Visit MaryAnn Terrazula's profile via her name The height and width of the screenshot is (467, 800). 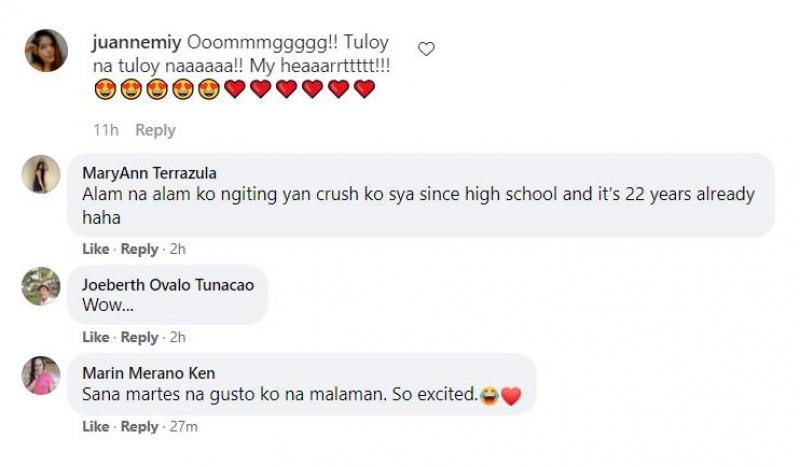149,173
